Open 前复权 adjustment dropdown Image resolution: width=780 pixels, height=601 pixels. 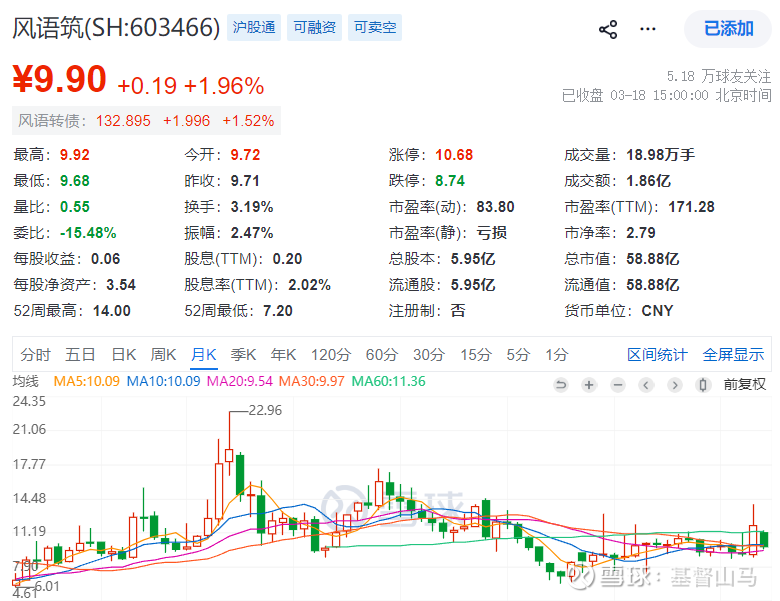tap(745, 385)
